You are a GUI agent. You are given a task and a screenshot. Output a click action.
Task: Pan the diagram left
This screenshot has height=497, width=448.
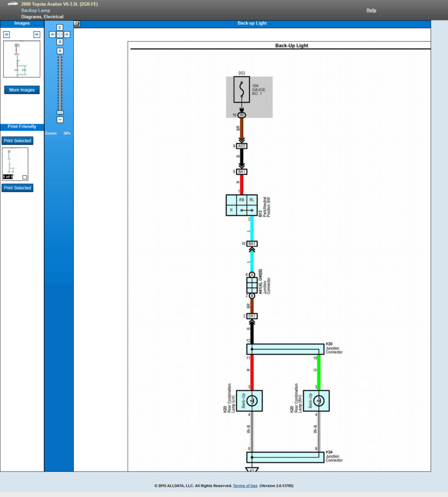(52, 34)
